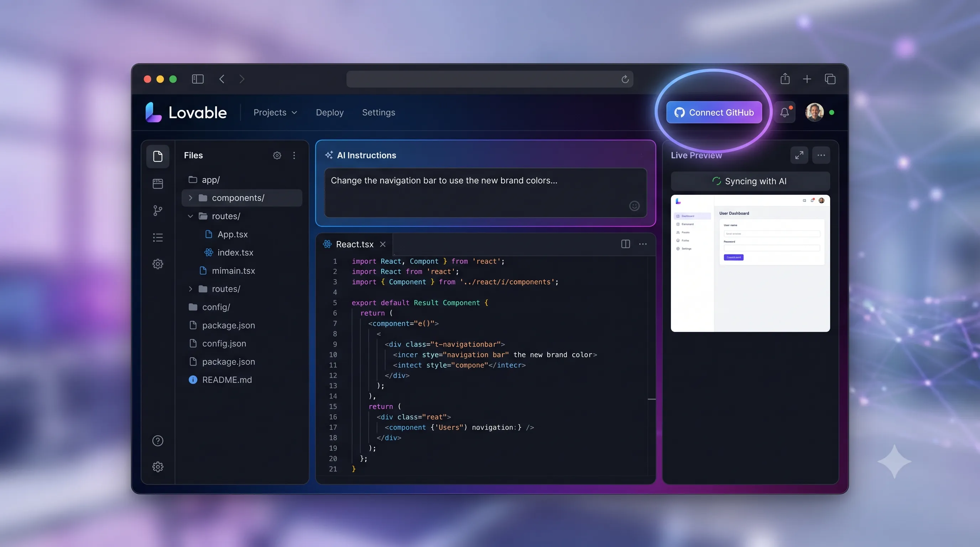Screen dimensions: 980x547
Task: Click the browser share icon
Action: pyautogui.click(x=785, y=78)
